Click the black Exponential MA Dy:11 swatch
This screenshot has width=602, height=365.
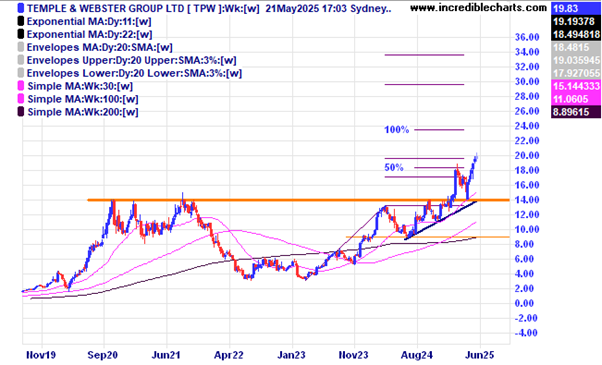[21, 21]
